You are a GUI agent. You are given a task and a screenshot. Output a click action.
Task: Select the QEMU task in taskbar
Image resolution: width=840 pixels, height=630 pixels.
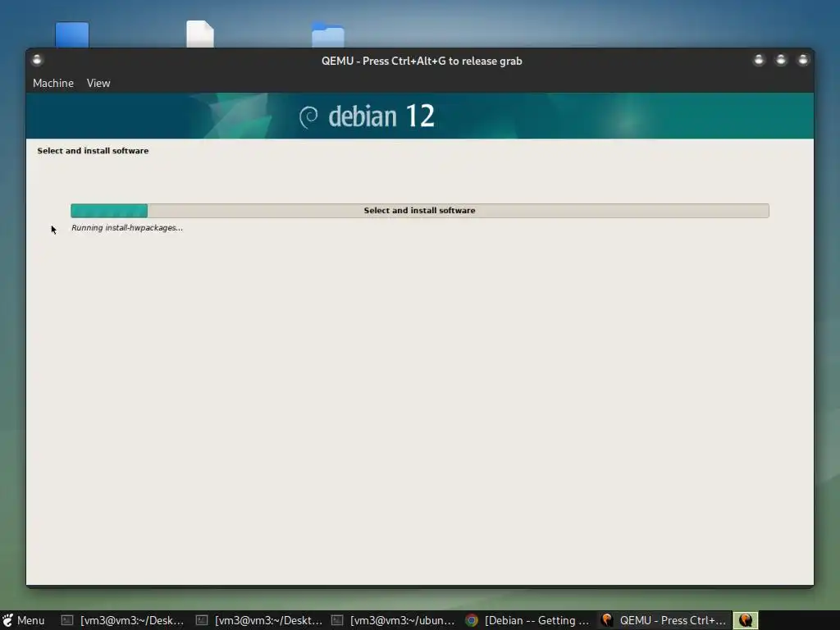[x=663, y=620]
